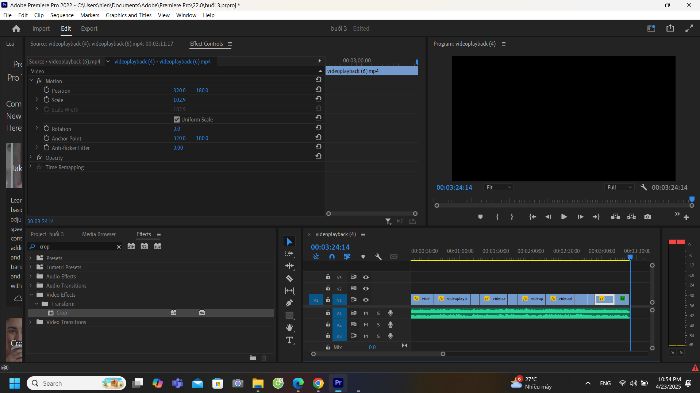Expand the Rotation property
The height and width of the screenshot is (393, 700).
(x=37, y=128)
